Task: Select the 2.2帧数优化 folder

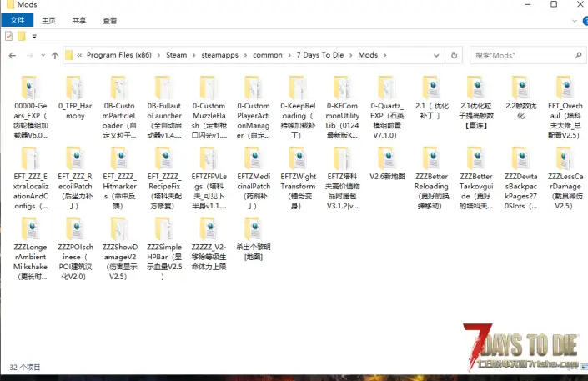Action: pyautogui.click(x=520, y=98)
